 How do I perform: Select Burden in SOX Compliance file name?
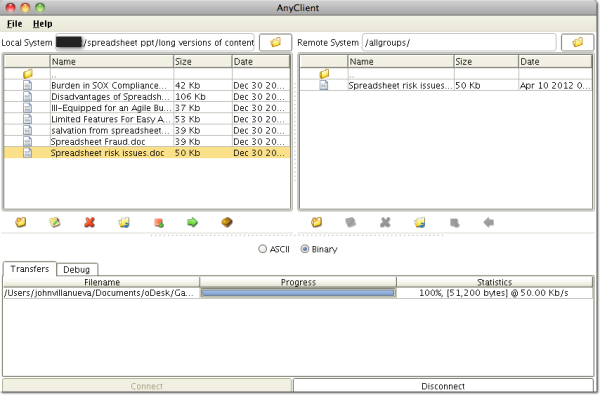point(109,85)
